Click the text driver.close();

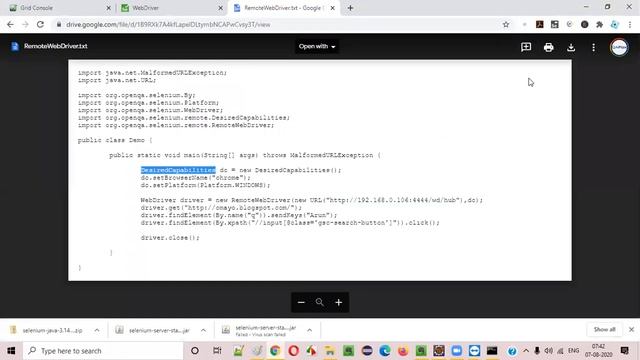(x=170, y=238)
